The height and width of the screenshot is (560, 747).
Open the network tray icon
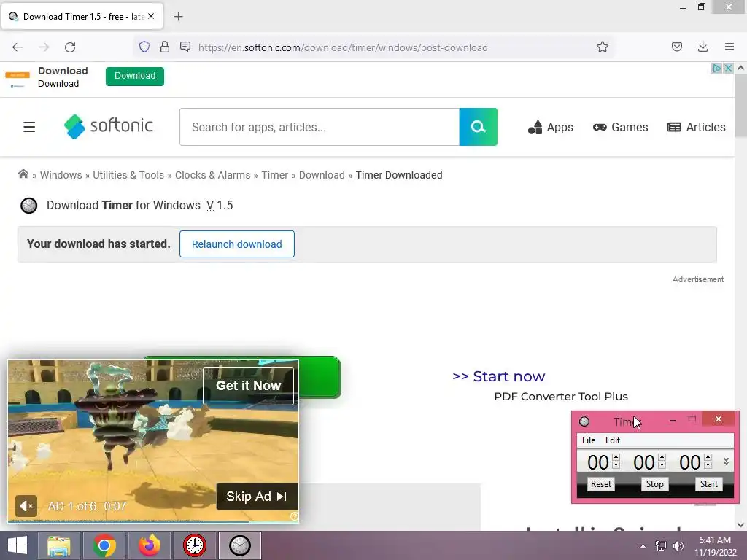pyautogui.click(x=660, y=546)
